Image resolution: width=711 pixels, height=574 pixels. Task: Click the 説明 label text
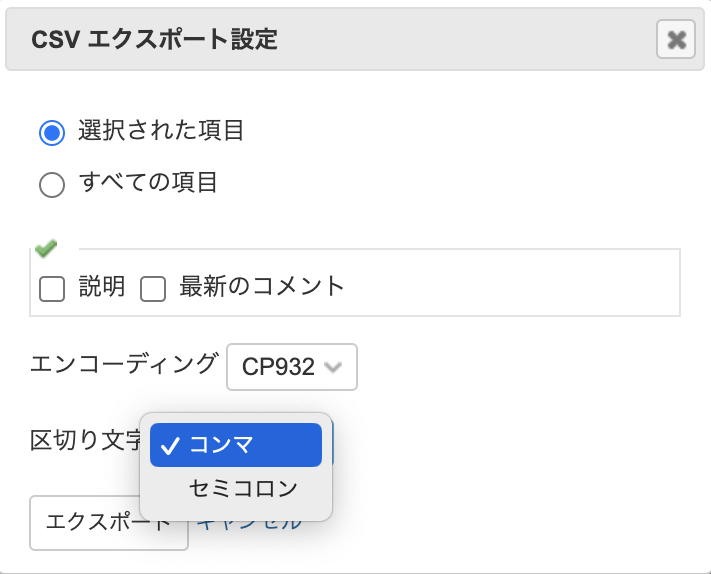point(102,287)
